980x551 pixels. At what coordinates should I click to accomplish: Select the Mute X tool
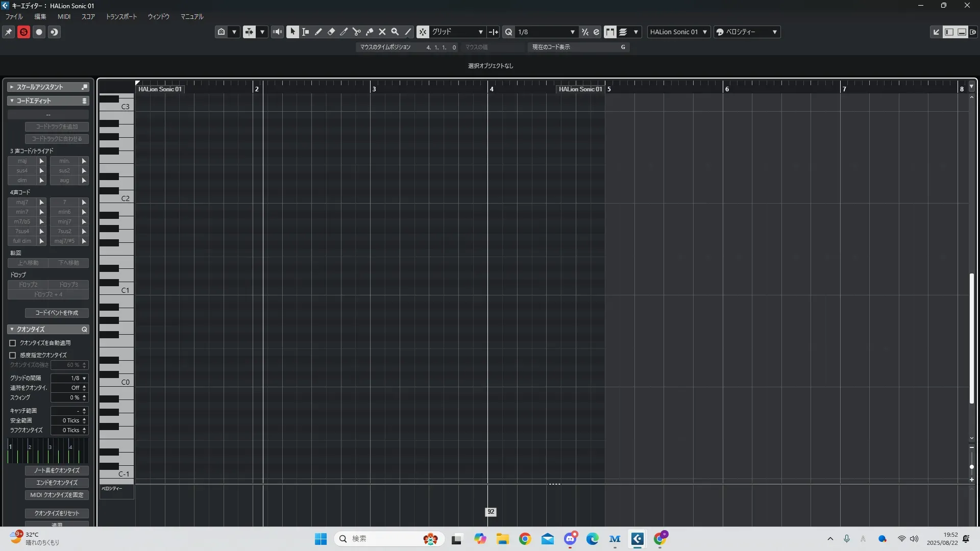click(382, 32)
